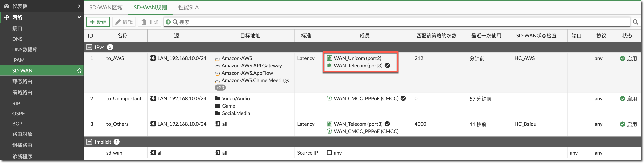The image size is (644, 163).
Task: Collapse the Implicit rules group
Action: (x=89, y=142)
